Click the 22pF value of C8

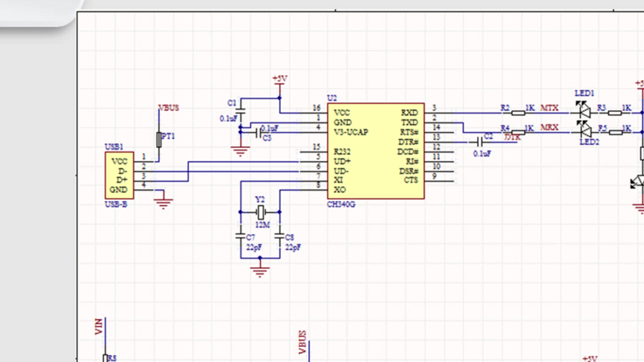tap(293, 248)
